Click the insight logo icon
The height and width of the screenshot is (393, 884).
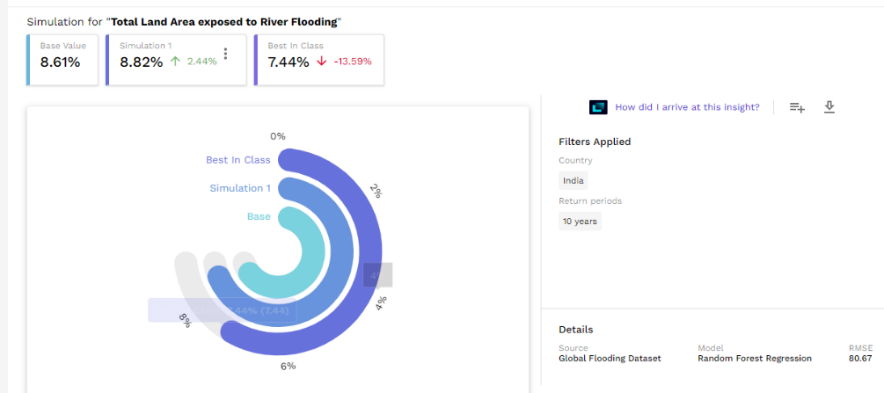coord(598,107)
